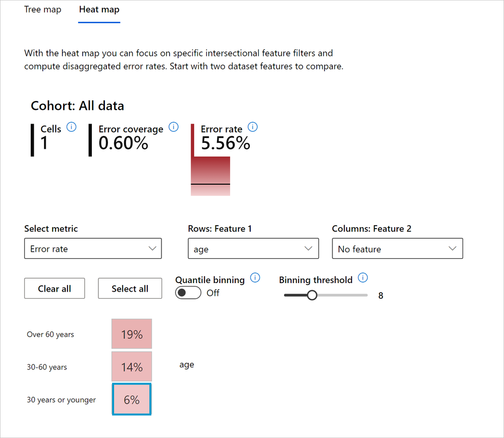Click the info icon beside Error rate
The height and width of the screenshot is (438, 504).
tap(253, 127)
